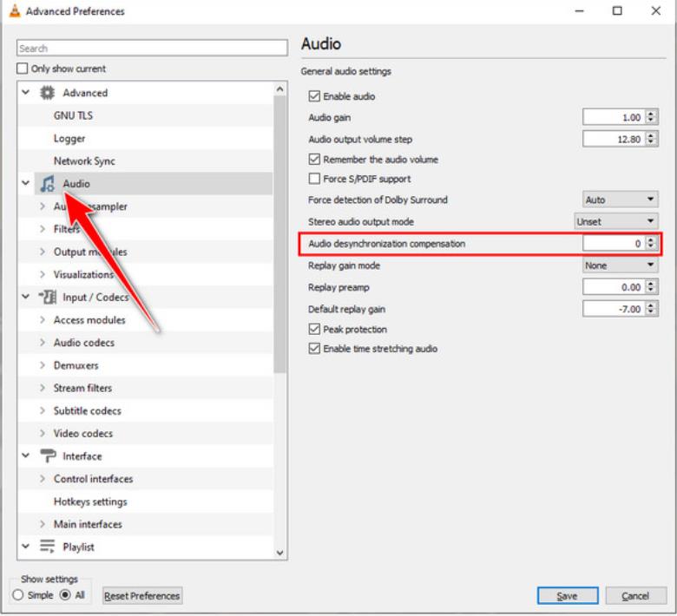Open the Stereo audio output mode dropdown
Viewport: 677px width, 616px height.
(x=616, y=221)
